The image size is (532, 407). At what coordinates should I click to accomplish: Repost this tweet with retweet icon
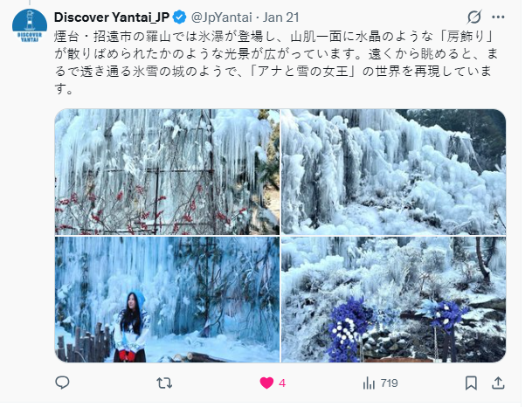point(164,383)
